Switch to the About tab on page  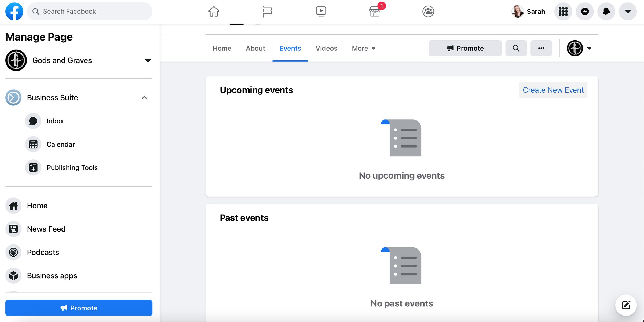click(255, 48)
